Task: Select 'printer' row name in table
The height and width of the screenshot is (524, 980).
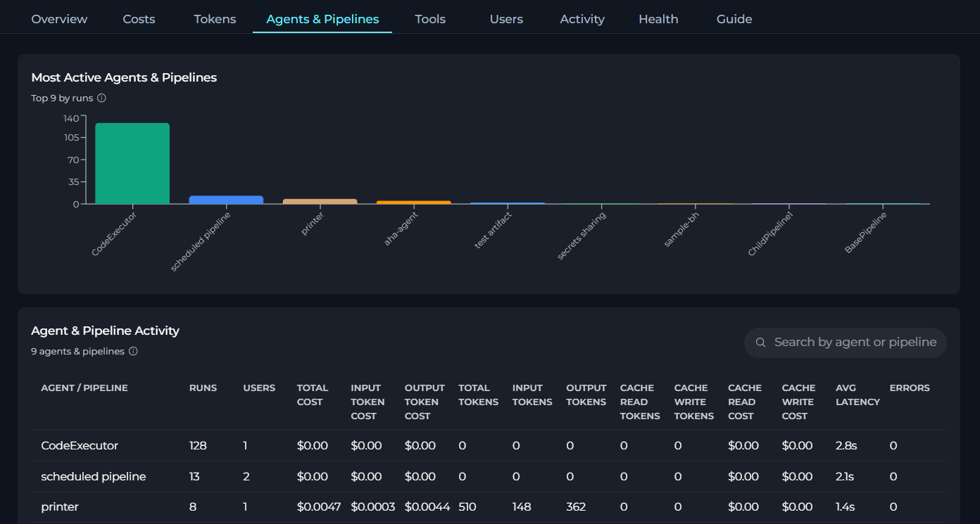Action: [x=60, y=507]
